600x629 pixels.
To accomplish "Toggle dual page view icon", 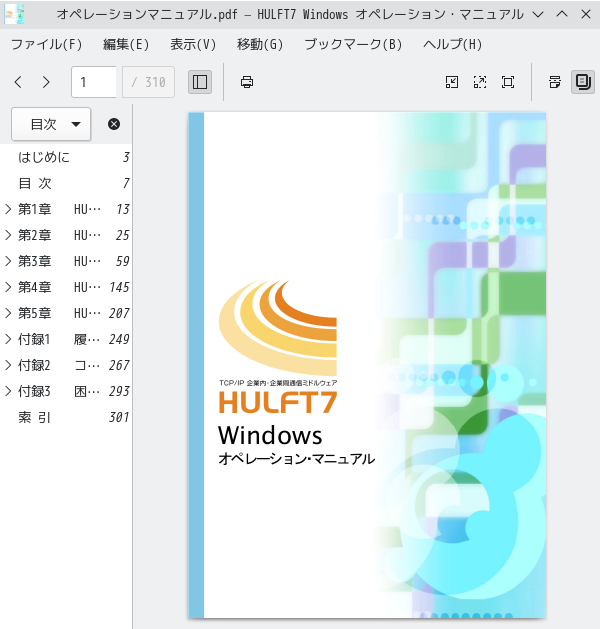I will [583, 82].
